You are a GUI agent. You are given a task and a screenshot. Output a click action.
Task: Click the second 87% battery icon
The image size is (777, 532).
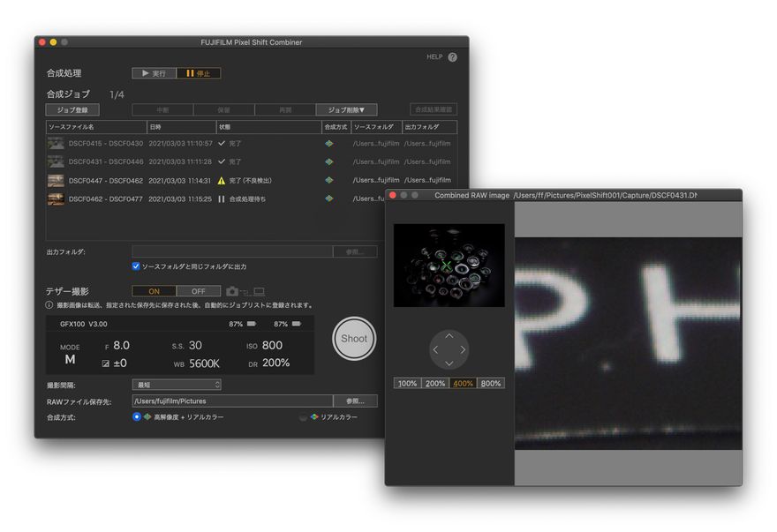pos(297,324)
